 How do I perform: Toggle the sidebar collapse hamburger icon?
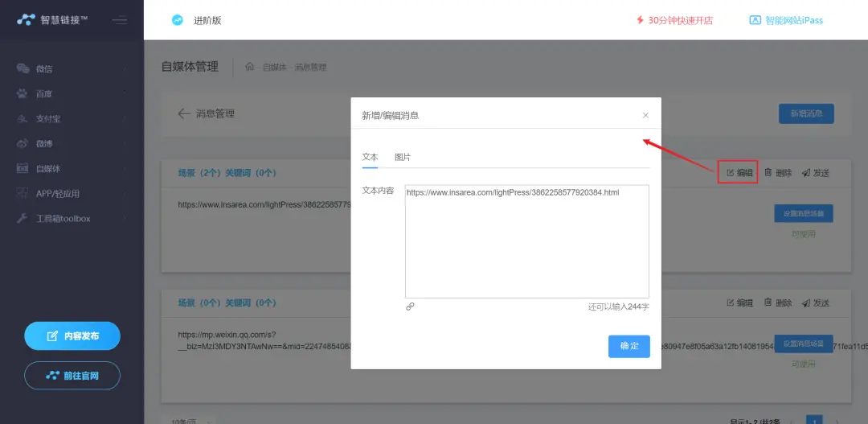pos(120,20)
